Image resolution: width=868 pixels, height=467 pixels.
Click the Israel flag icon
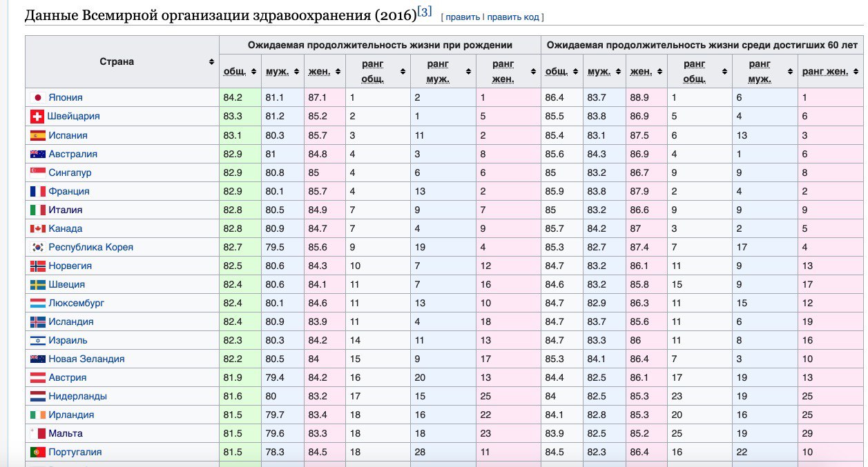tap(38, 340)
